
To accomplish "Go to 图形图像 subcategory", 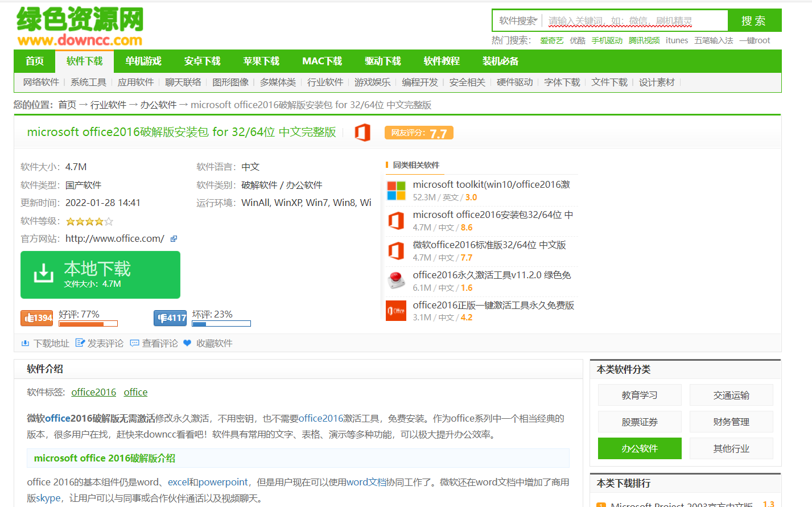I will [x=230, y=83].
